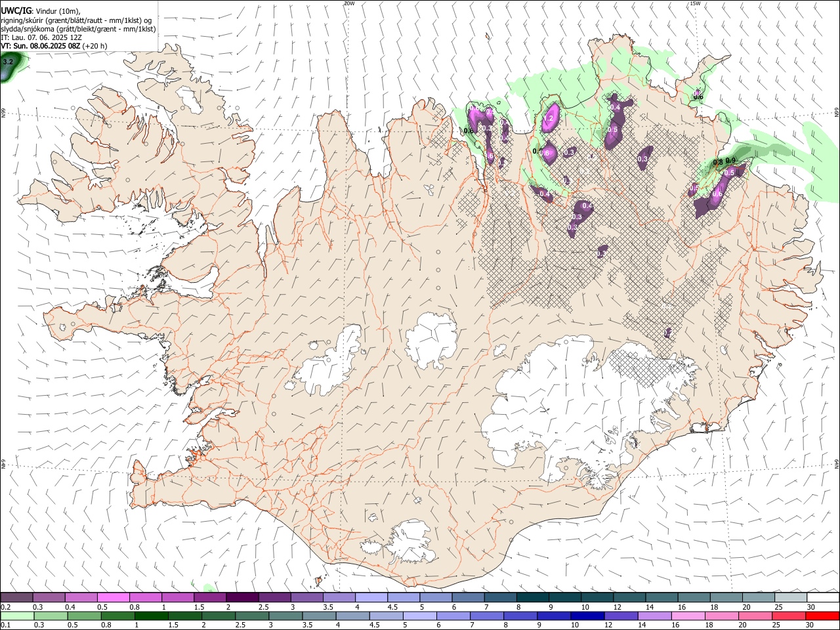Select the pink-purple 0.8 snow legend swatch
The width and height of the screenshot is (840, 630).
(146, 597)
